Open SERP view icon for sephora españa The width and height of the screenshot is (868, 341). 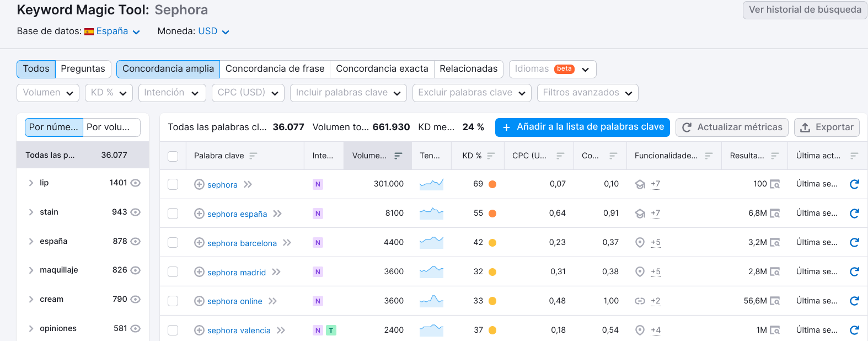tap(775, 214)
